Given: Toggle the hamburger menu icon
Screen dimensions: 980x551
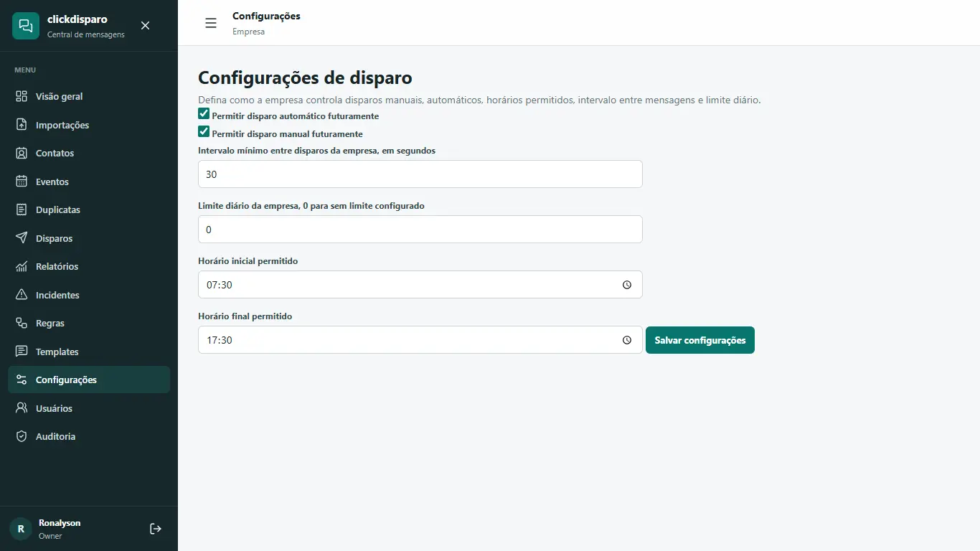Looking at the screenshot, I should [211, 23].
